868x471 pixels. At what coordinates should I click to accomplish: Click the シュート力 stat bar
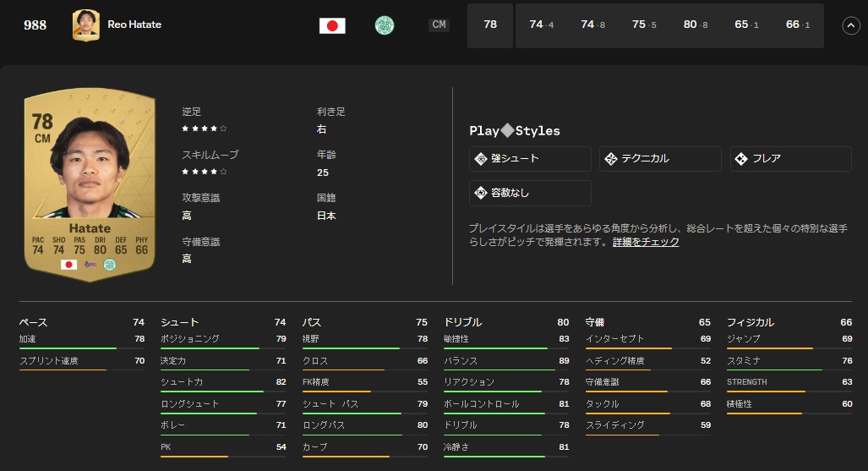(x=223, y=392)
